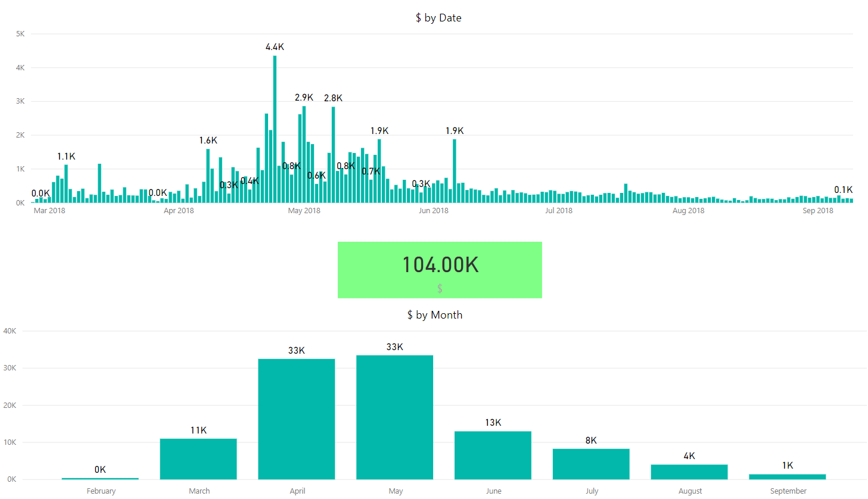Select the tallest 4.4K daily bar

point(275,129)
